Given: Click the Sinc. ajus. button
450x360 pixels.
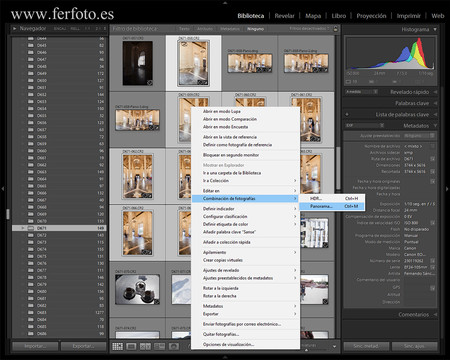Looking at the screenshot, I should 414,346.
